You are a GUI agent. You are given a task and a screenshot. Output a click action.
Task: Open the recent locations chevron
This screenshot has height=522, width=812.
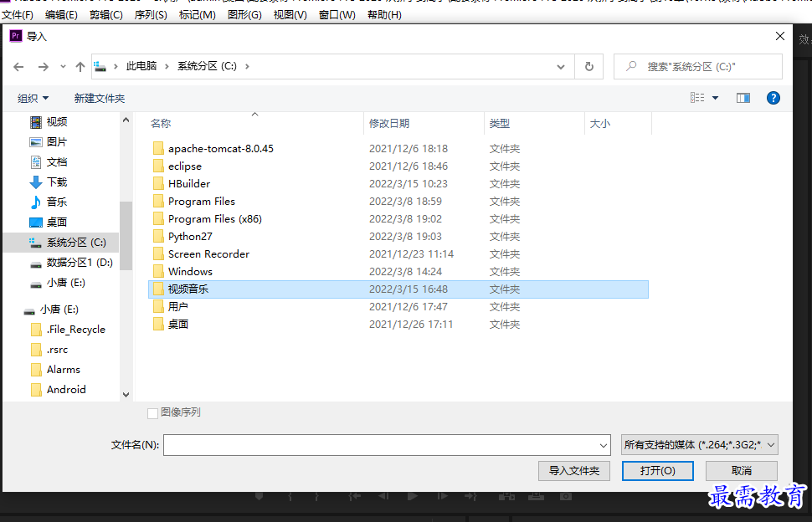coord(63,67)
